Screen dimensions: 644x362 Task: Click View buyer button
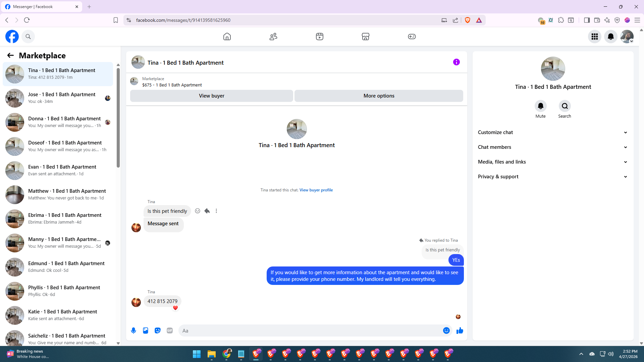pyautogui.click(x=212, y=96)
